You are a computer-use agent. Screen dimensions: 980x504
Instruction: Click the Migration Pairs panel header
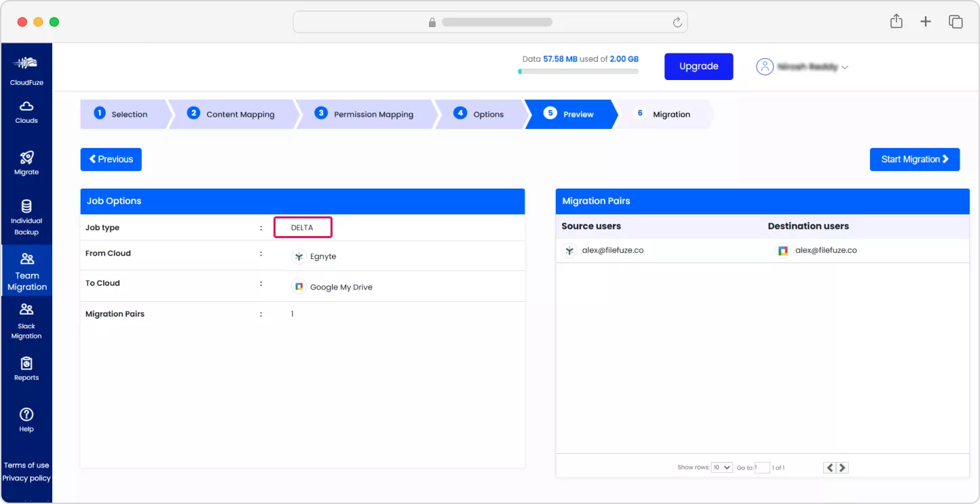coord(763,201)
